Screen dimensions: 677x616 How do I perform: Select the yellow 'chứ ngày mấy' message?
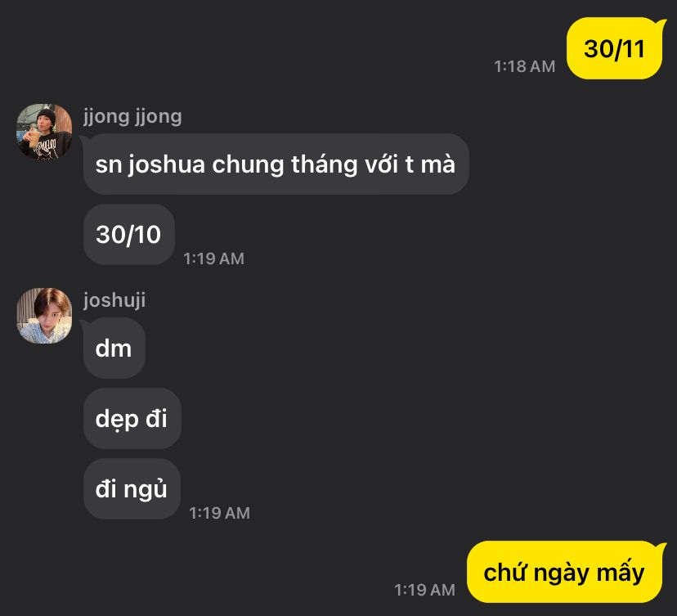[565, 572]
